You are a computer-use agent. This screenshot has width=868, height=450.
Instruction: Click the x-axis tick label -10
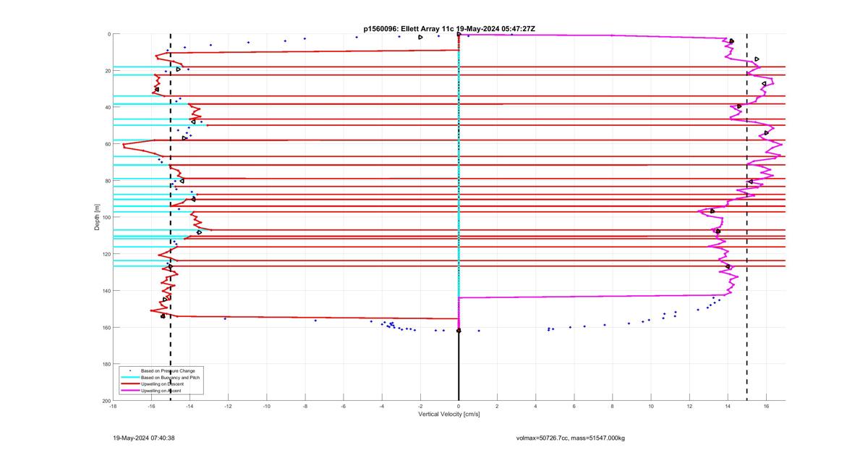point(266,406)
